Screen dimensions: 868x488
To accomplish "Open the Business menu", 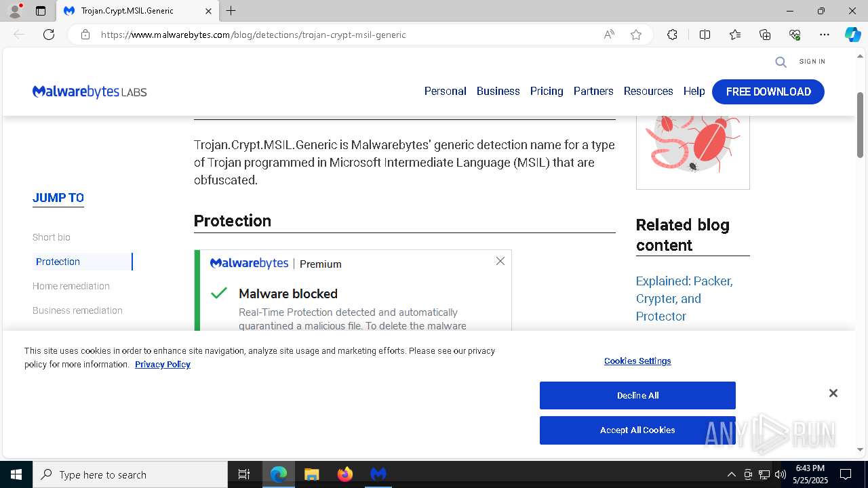I will pyautogui.click(x=498, y=91).
